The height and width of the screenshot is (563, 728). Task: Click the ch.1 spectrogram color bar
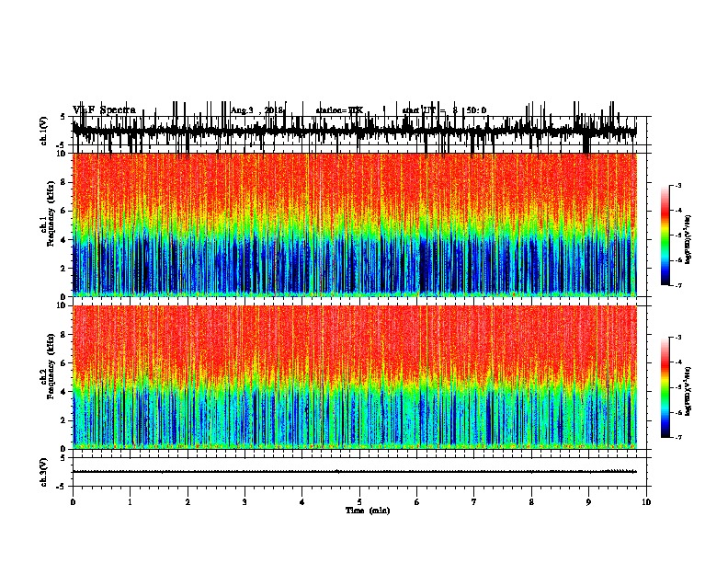[665, 236]
